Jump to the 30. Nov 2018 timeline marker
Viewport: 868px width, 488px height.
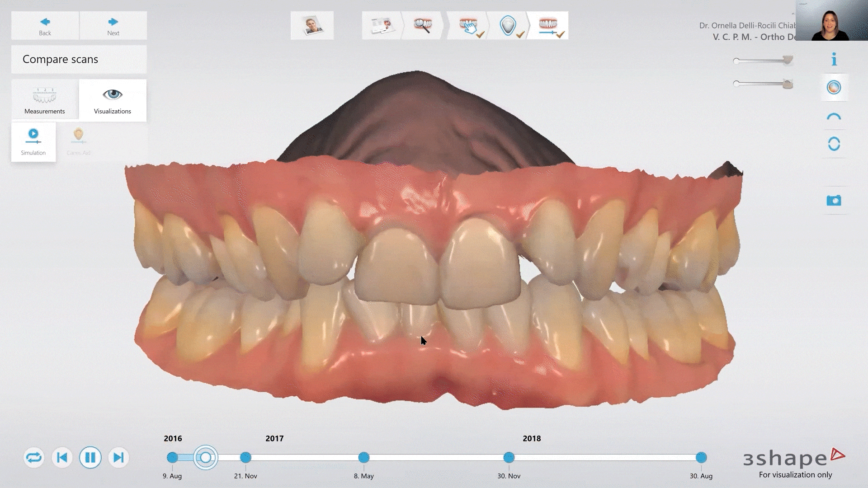(509, 458)
